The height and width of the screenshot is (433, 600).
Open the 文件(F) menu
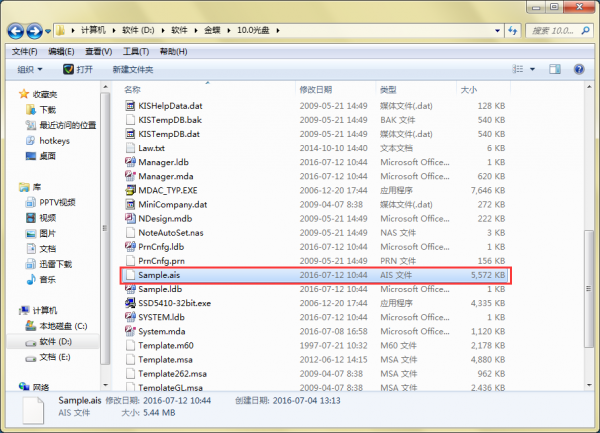pyautogui.click(x=24, y=51)
